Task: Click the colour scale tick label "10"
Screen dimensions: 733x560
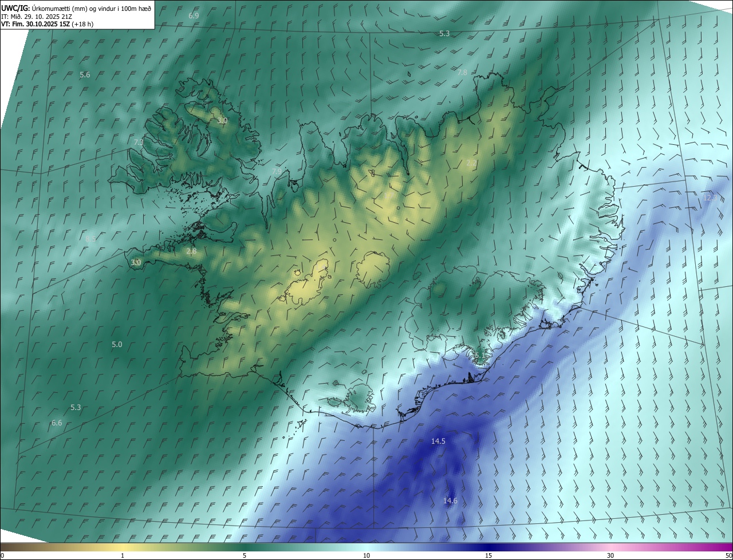Action: point(366,555)
